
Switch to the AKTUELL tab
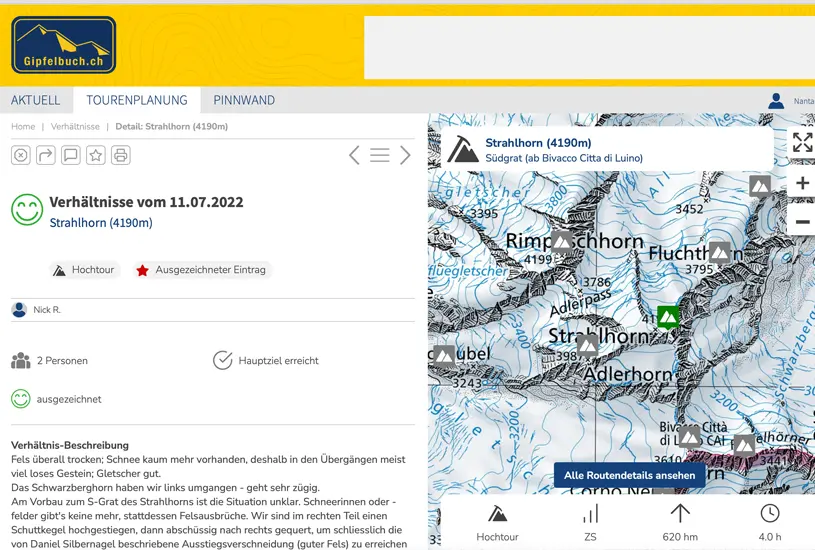coord(36,101)
